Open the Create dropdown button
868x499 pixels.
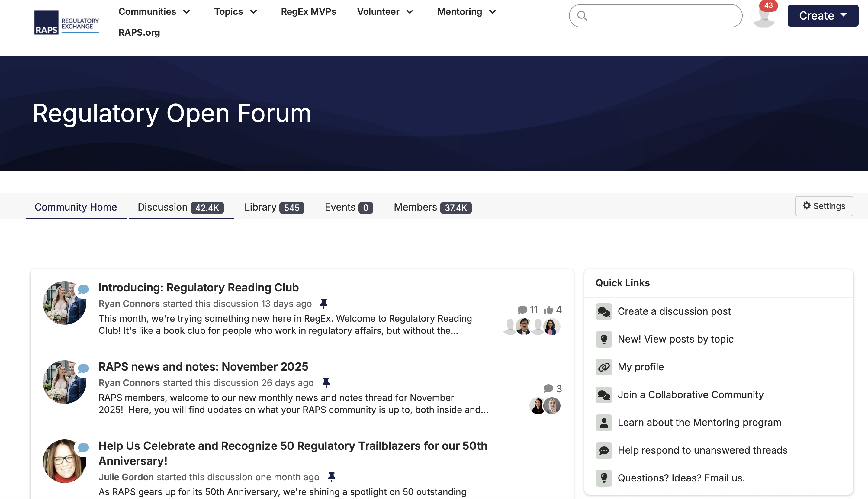coord(822,16)
